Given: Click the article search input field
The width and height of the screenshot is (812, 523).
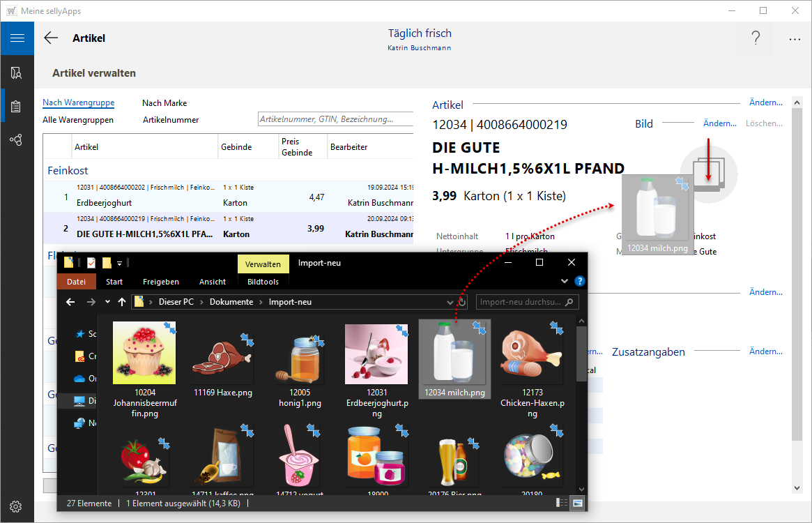Looking at the screenshot, I should click(x=335, y=119).
